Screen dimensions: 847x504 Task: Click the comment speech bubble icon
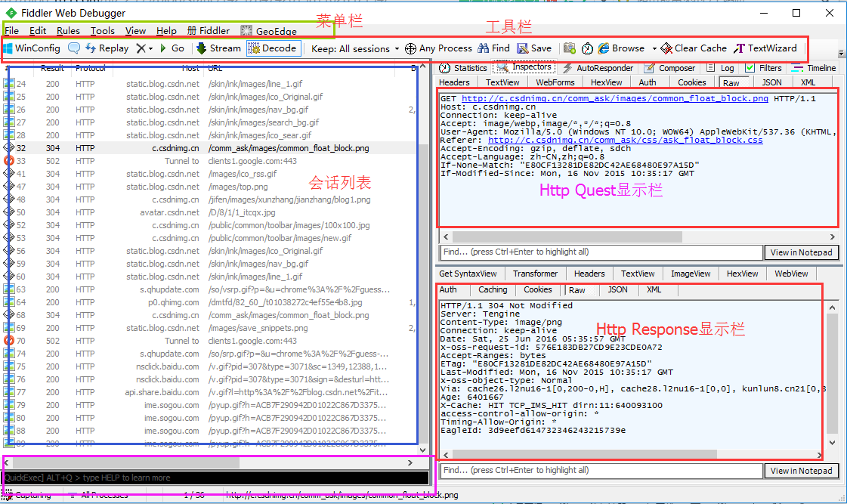tap(74, 48)
